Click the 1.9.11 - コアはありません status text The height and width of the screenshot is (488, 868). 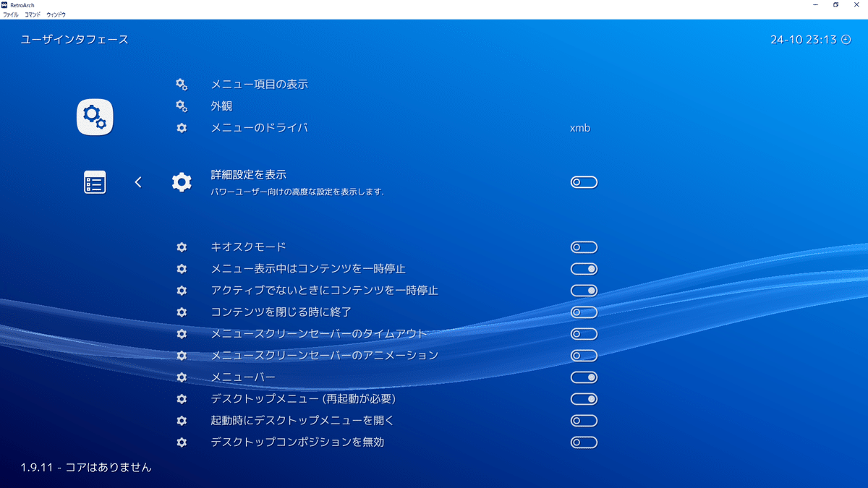click(86, 467)
